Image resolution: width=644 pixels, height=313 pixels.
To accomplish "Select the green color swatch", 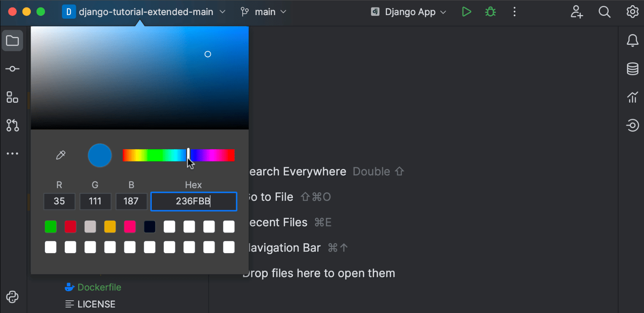I will click(x=50, y=227).
